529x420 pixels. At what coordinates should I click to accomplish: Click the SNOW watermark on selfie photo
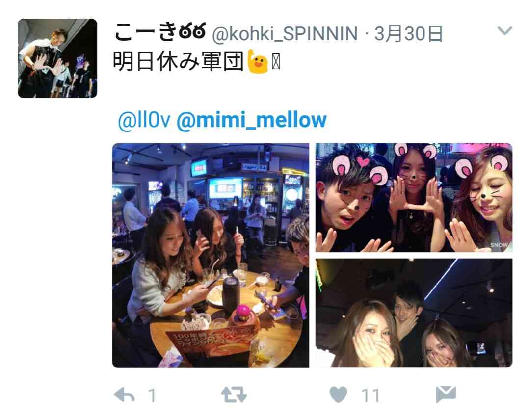click(499, 245)
